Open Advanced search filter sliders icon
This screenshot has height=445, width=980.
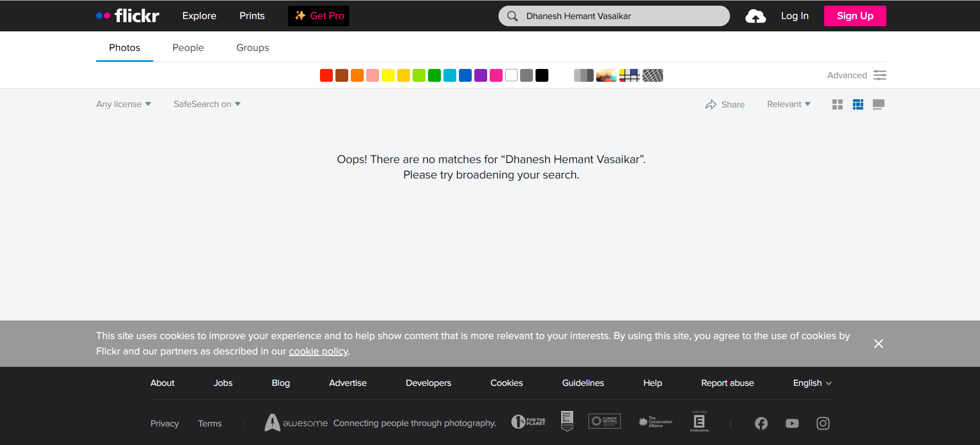(x=880, y=75)
